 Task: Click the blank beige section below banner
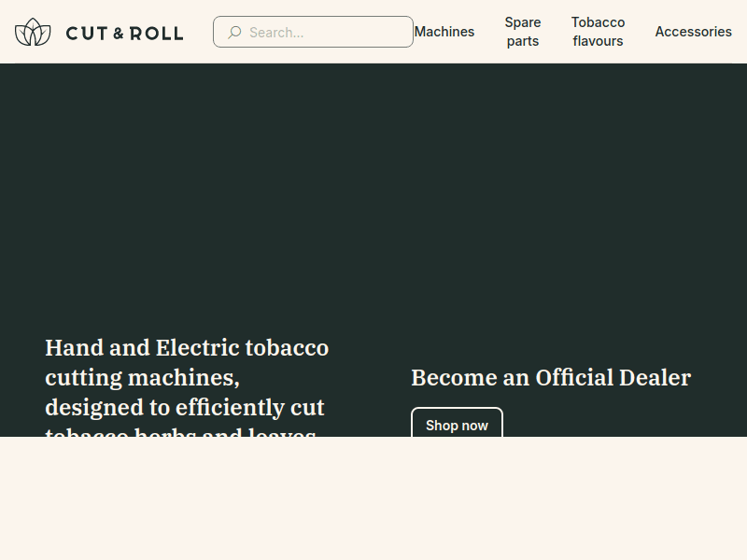click(373, 499)
